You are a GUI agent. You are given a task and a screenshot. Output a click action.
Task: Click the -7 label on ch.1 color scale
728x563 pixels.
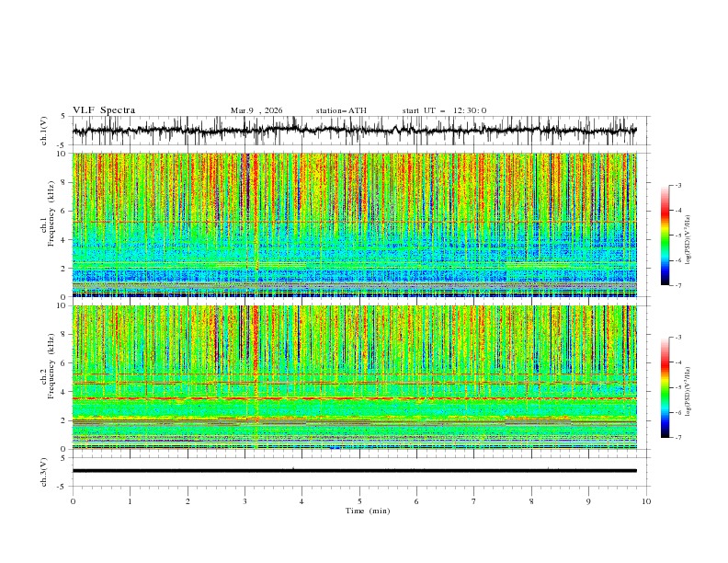[678, 285]
